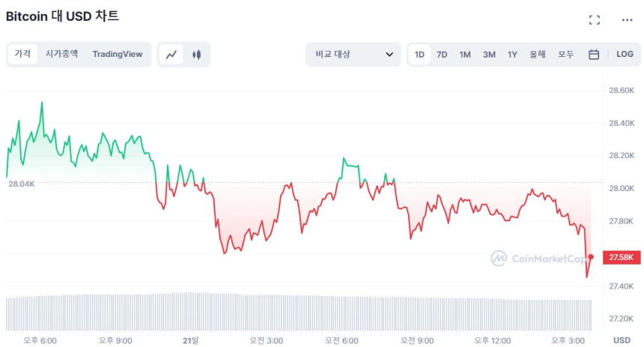
Task: Switch to candlestick chart icon
Action: [197, 54]
